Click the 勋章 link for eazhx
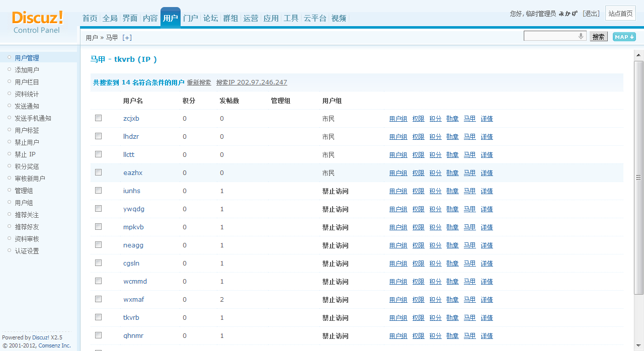Image resolution: width=644 pixels, height=351 pixels. click(453, 173)
